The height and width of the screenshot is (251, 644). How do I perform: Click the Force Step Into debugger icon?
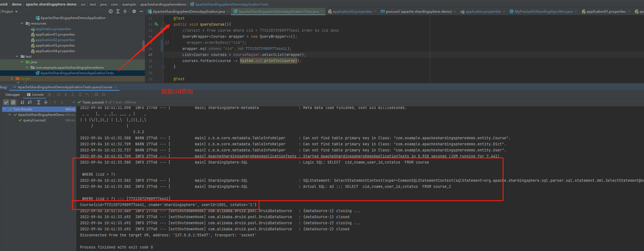coord(73,94)
